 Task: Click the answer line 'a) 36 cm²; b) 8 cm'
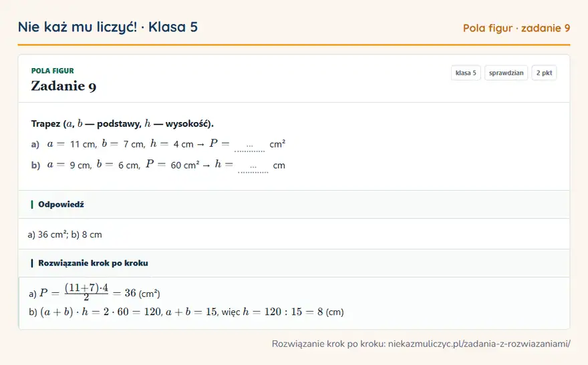(x=65, y=234)
